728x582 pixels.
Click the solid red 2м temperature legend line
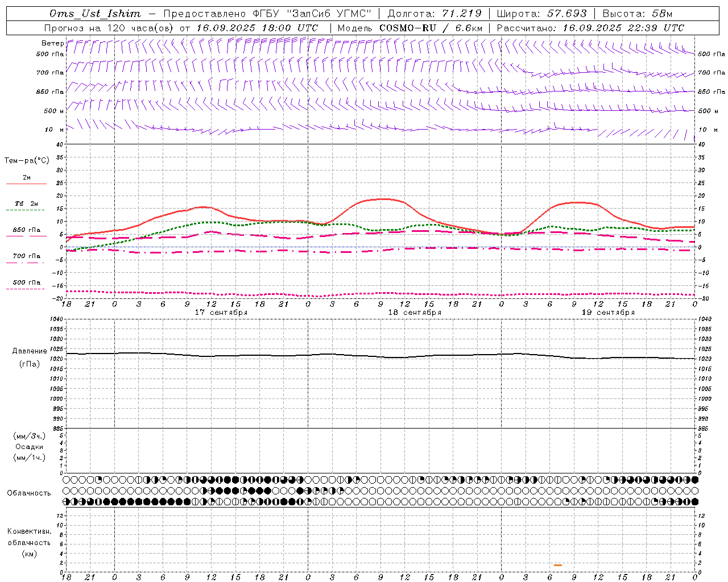point(26,184)
